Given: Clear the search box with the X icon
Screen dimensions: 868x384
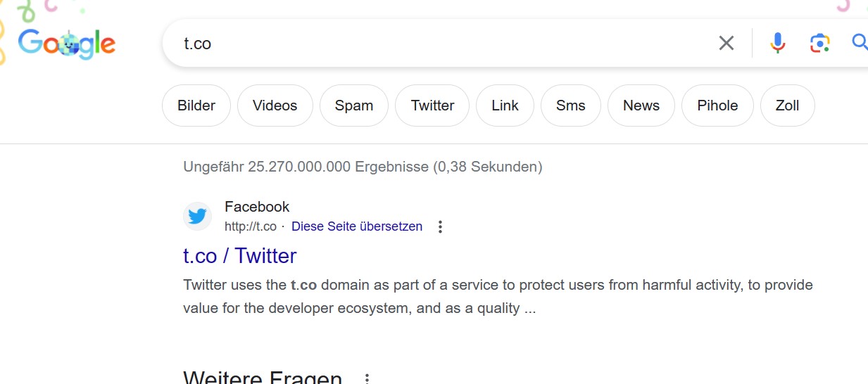Looking at the screenshot, I should (726, 44).
